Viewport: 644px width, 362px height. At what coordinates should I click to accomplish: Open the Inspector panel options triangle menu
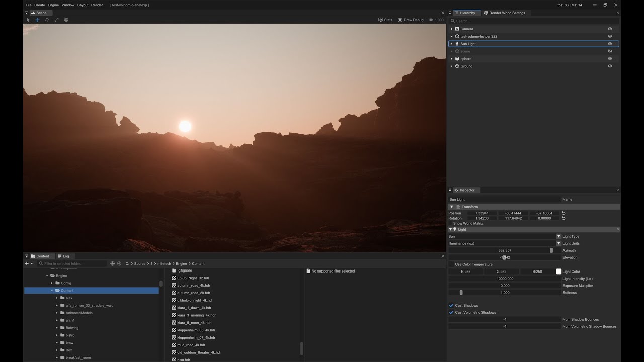click(450, 190)
